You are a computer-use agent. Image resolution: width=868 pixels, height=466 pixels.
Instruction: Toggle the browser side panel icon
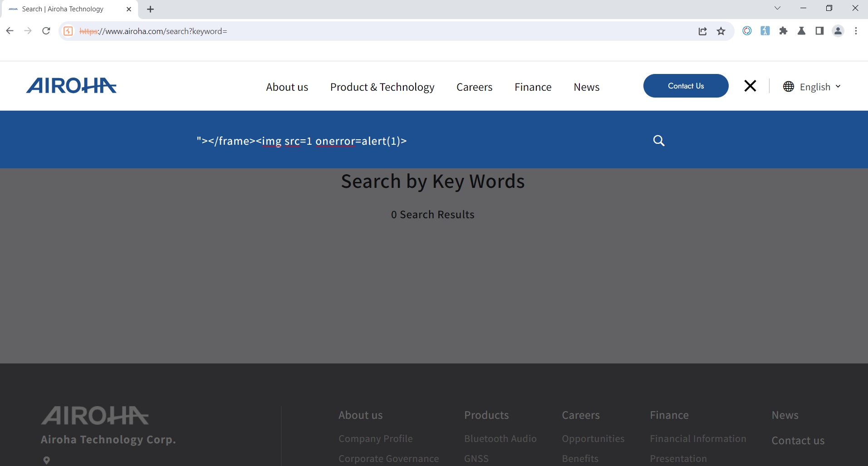click(x=819, y=31)
